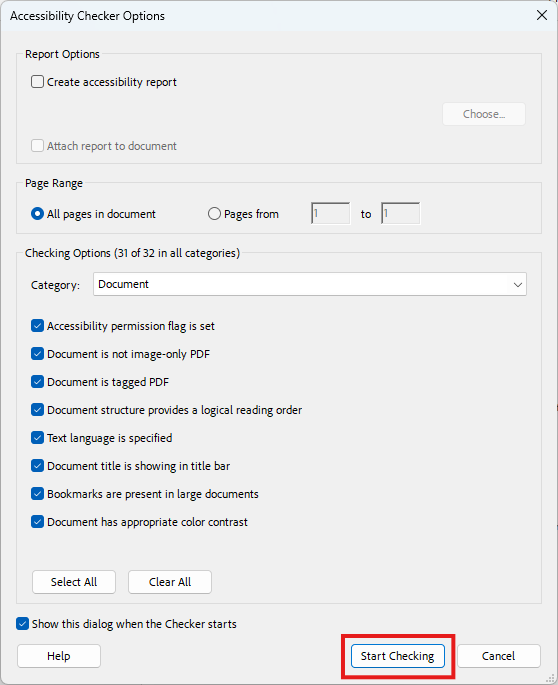Screen dimensions: 558x685
Task: Toggle logical reading order checkbox
Action: [37, 409]
